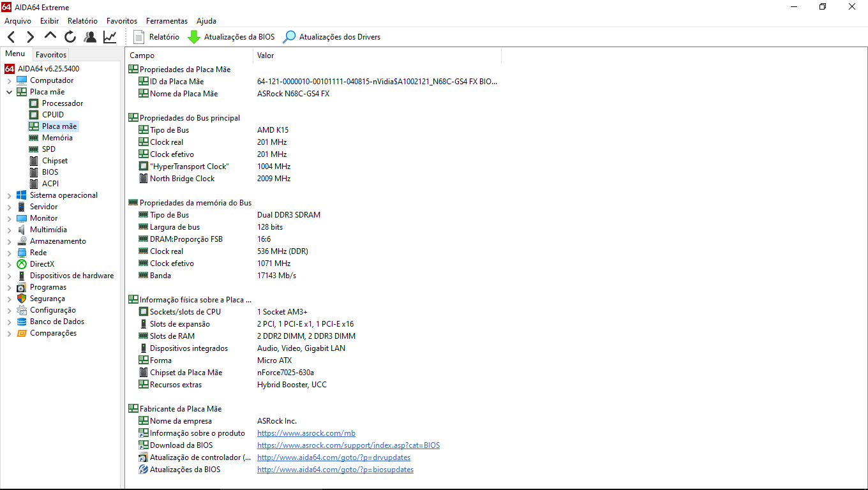Click the Back navigation arrow

[11, 37]
